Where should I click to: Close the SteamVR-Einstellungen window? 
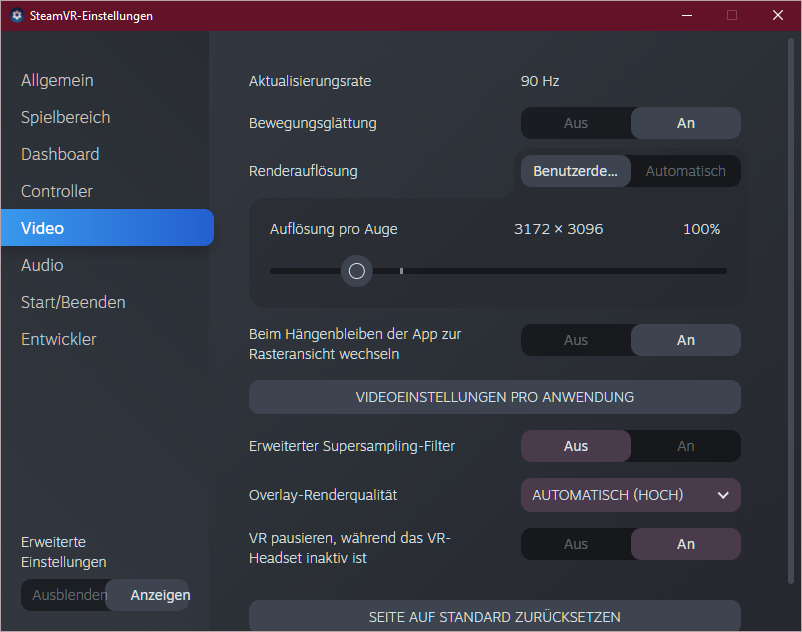pos(777,15)
